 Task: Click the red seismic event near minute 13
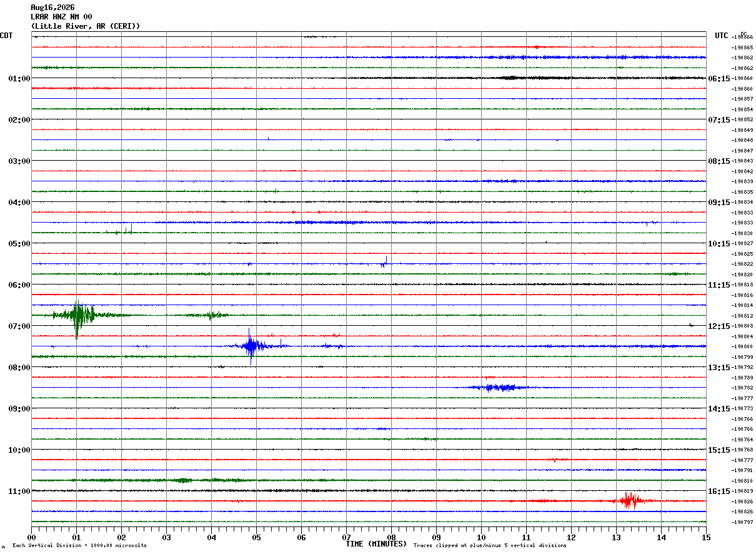click(x=630, y=500)
